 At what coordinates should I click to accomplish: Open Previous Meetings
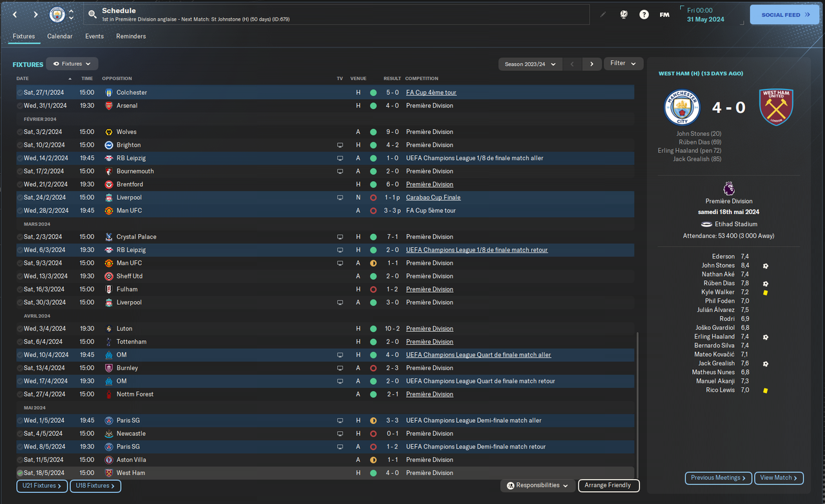pyautogui.click(x=718, y=478)
